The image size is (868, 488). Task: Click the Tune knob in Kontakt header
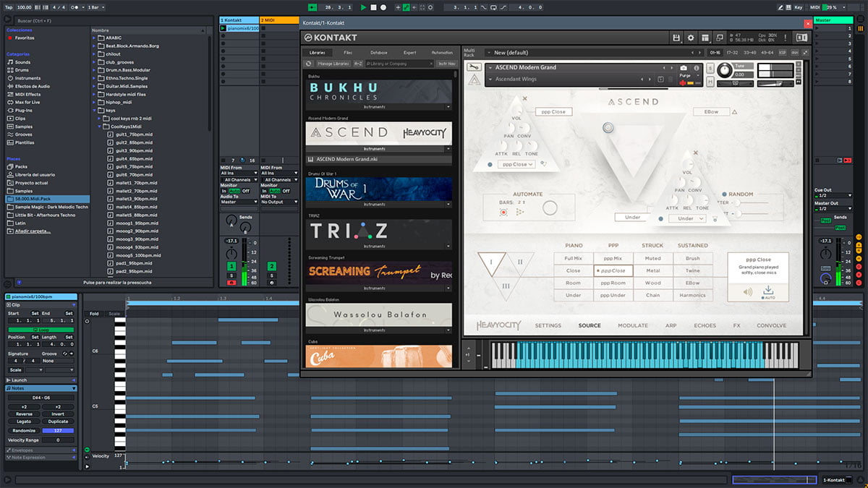pos(724,72)
